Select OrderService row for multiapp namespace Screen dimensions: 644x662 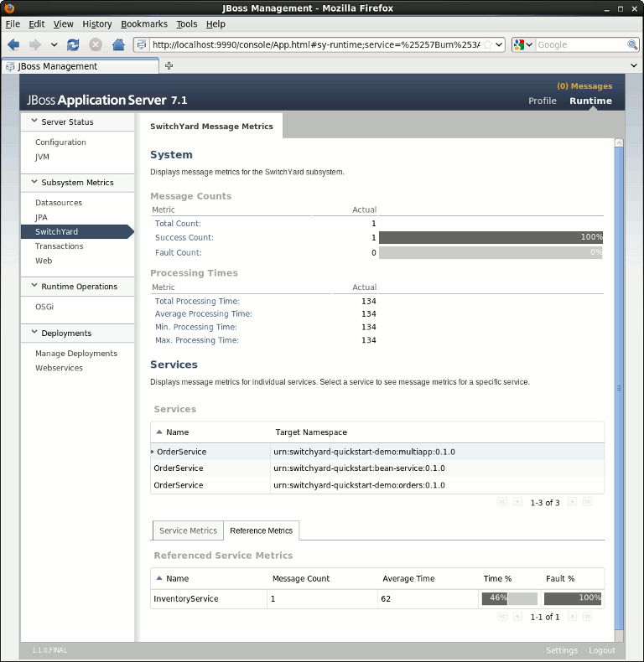tap(377, 452)
